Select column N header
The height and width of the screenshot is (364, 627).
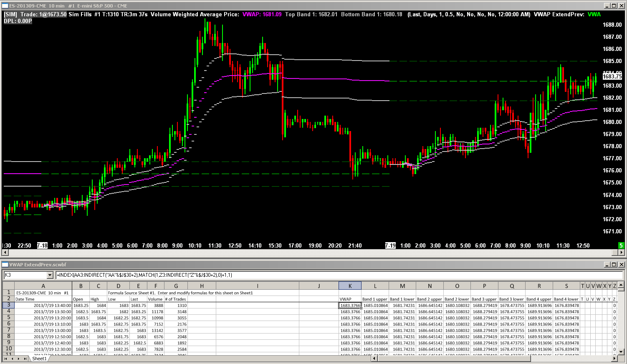(x=430, y=286)
